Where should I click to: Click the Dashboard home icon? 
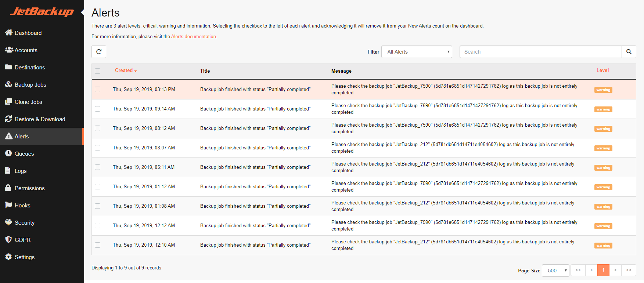(9, 33)
